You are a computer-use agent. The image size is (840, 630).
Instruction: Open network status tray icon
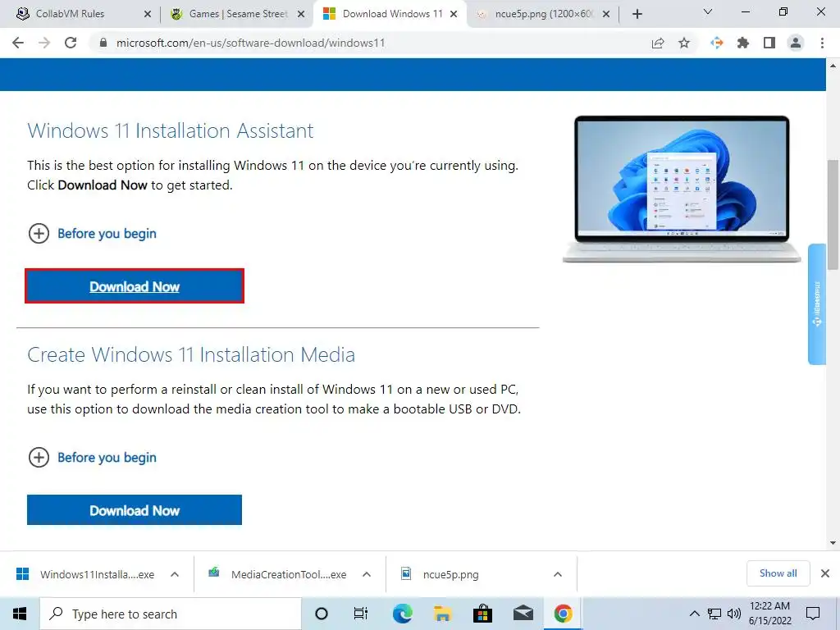[714, 614]
